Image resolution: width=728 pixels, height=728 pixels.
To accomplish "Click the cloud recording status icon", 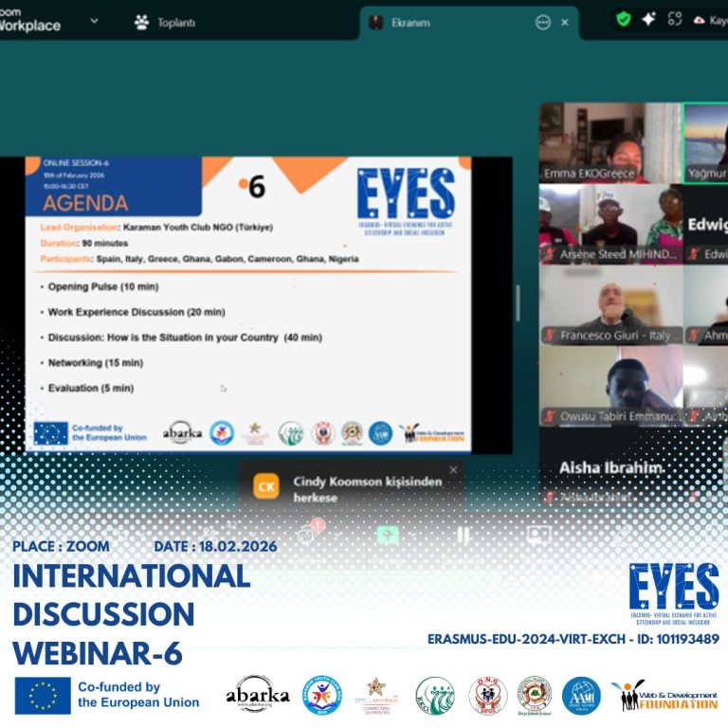I will tap(700, 20).
